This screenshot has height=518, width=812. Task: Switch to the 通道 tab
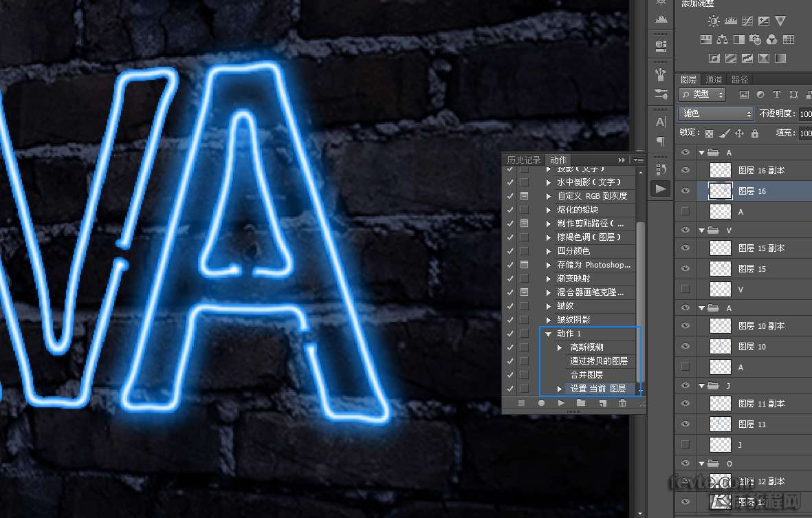click(714, 79)
